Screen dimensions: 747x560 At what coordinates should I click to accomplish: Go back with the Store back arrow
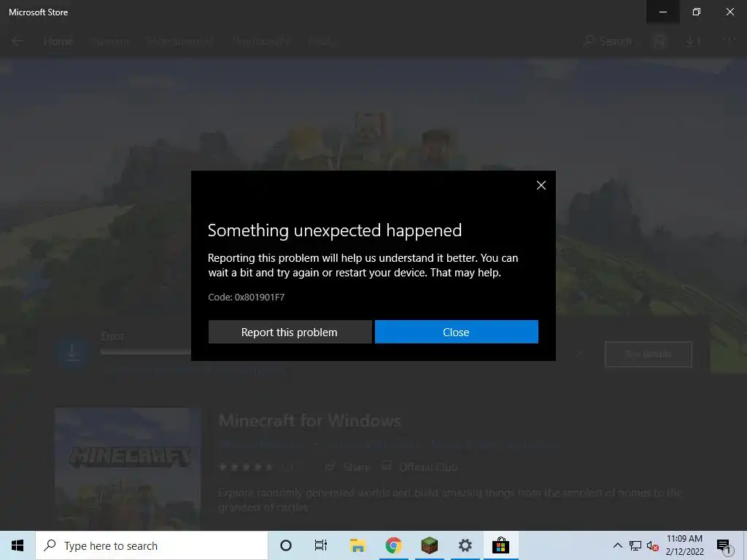pos(18,41)
